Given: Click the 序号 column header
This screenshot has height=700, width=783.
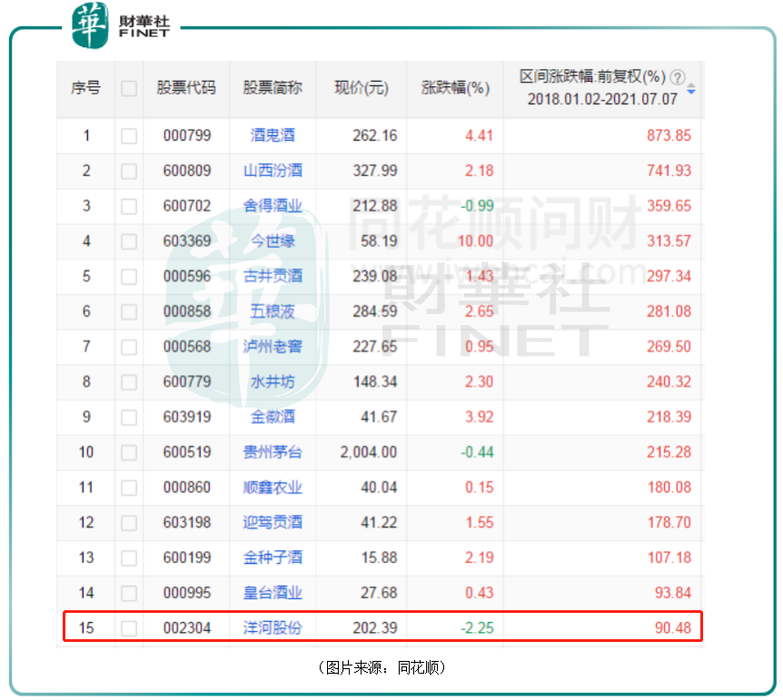Looking at the screenshot, I should [x=86, y=88].
